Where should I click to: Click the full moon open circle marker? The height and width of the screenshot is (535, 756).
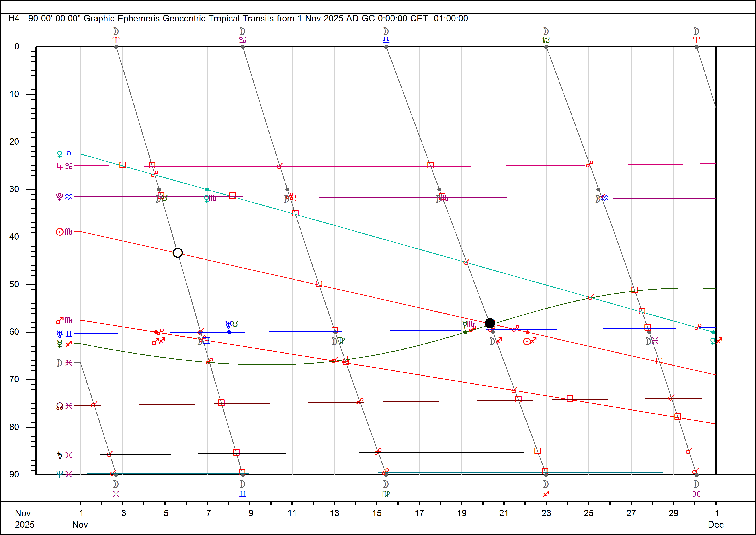[x=178, y=253]
